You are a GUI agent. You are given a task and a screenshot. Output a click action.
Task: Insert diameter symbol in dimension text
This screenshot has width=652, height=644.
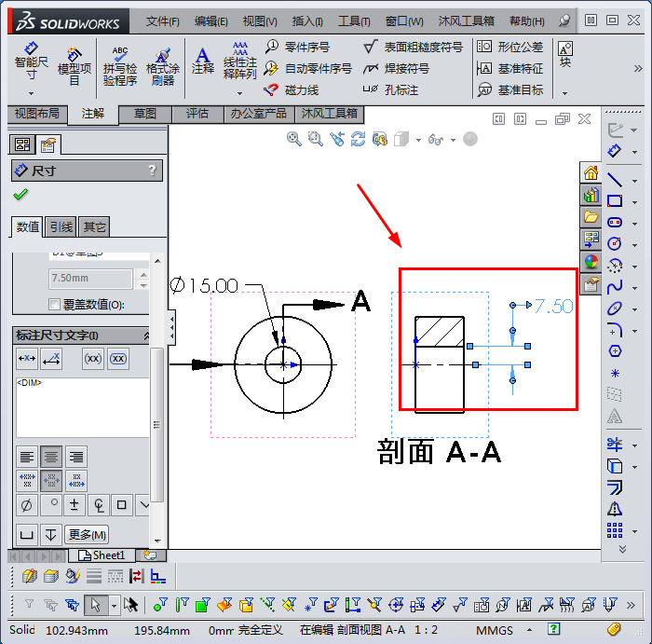26,505
